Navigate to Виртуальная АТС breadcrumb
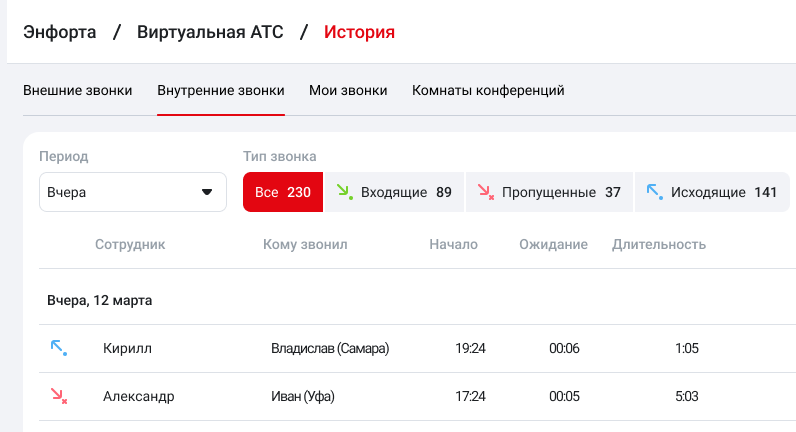 pos(210,32)
